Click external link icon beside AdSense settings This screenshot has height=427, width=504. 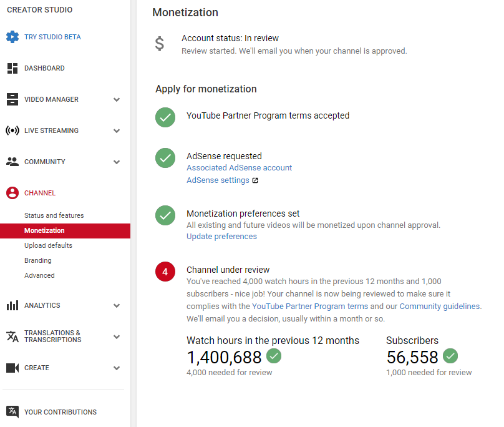point(255,180)
